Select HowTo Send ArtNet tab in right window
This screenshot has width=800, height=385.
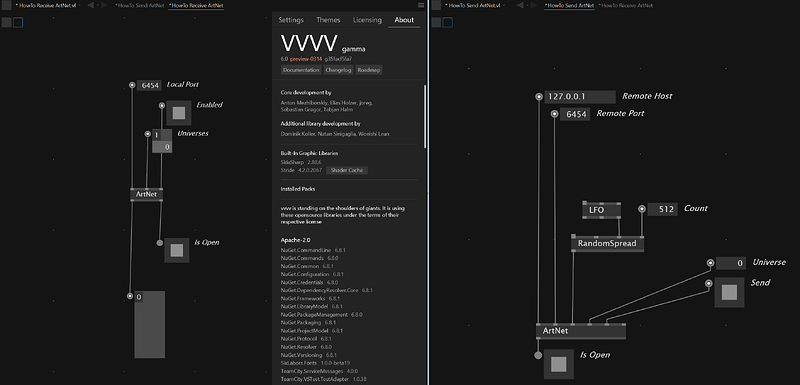click(569, 6)
